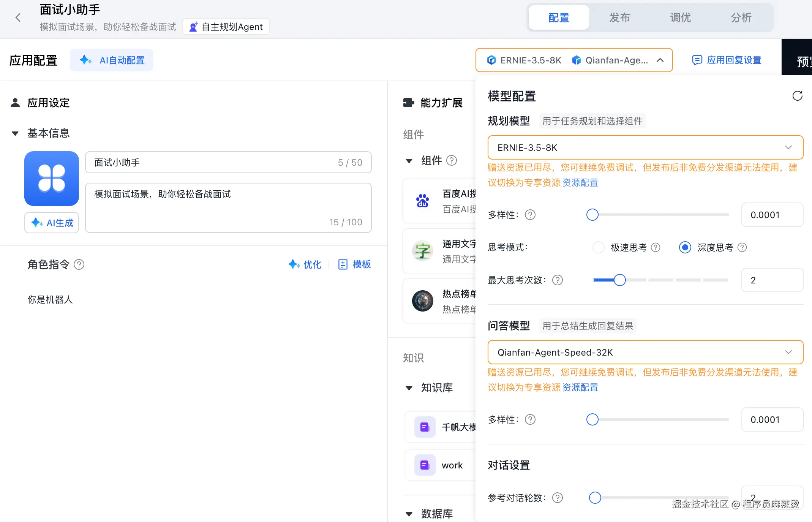Image resolution: width=812 pixels, height=522 pixels.
Task: Click the help icon next to 角色指令
Action: pyautogui.click(x=79, y=264)
